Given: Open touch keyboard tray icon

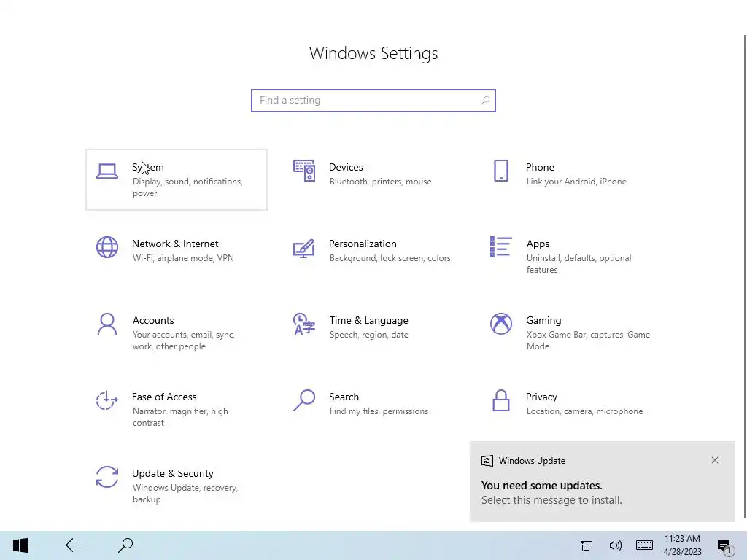Looking at the screenshot, I should [644, 545].
